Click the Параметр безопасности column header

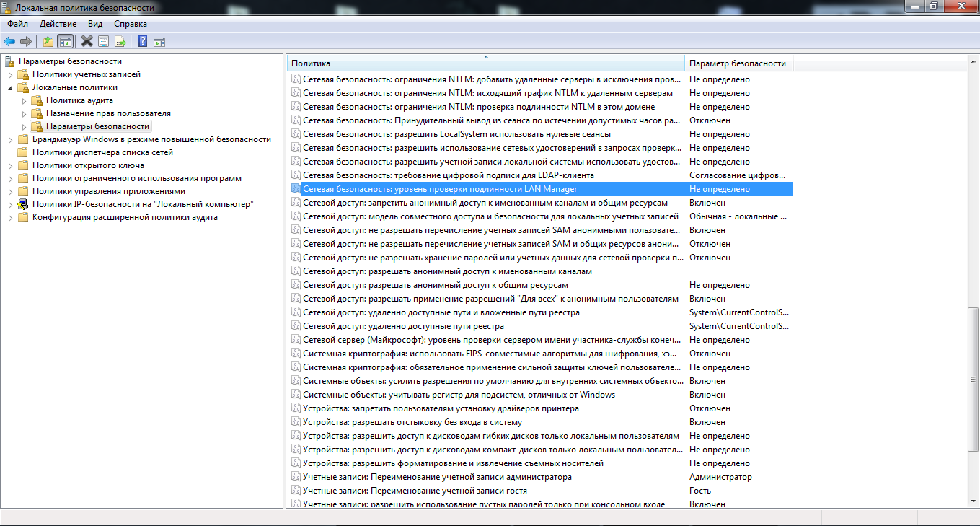pos(737,63)
